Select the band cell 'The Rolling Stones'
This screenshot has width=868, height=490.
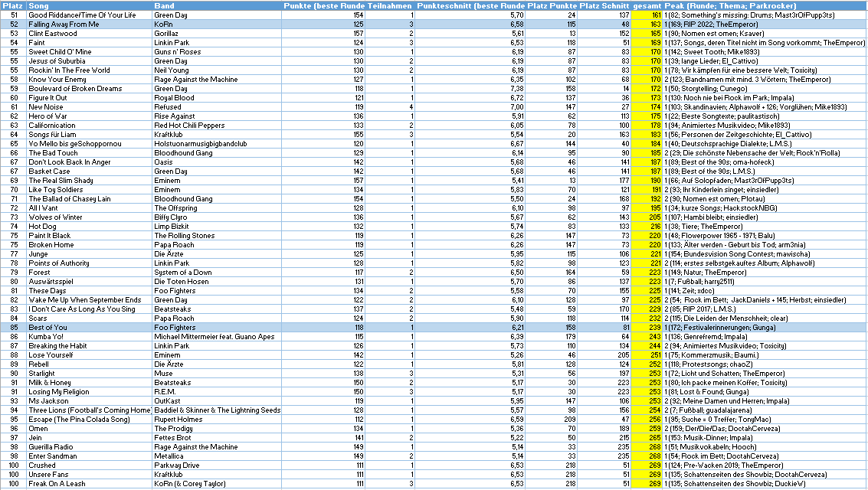[217, 236]
